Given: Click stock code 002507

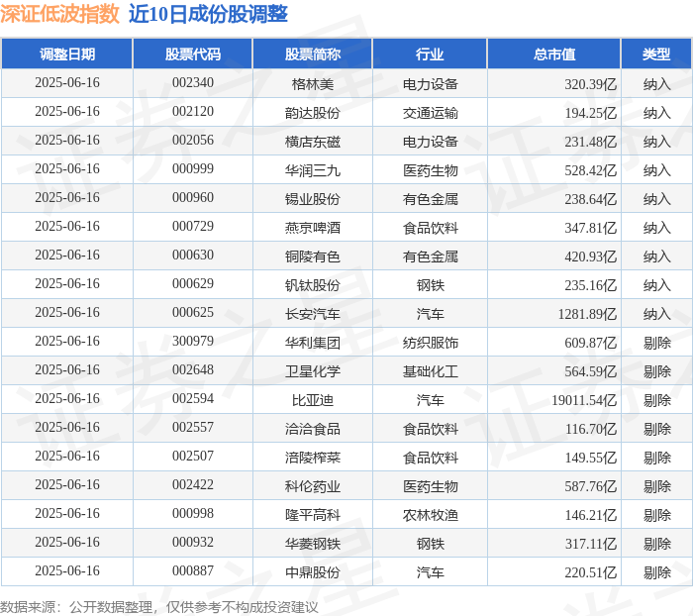Looking at the screenshot, I should tap(193, 457).
